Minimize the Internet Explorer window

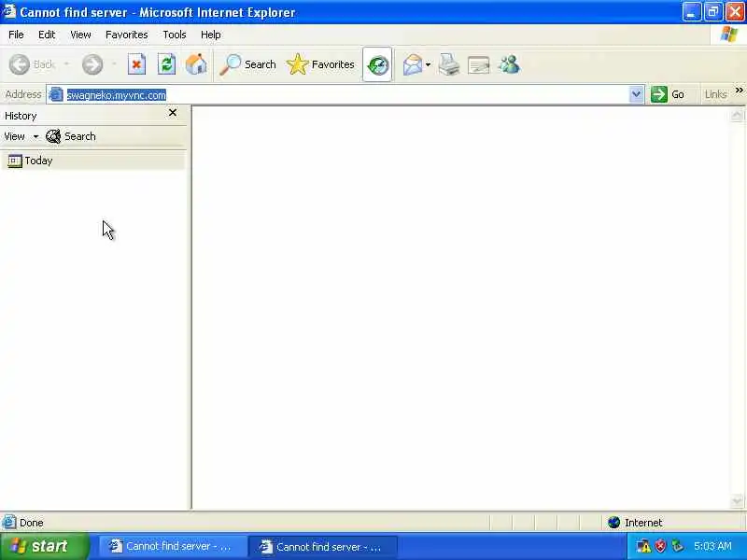691,12
